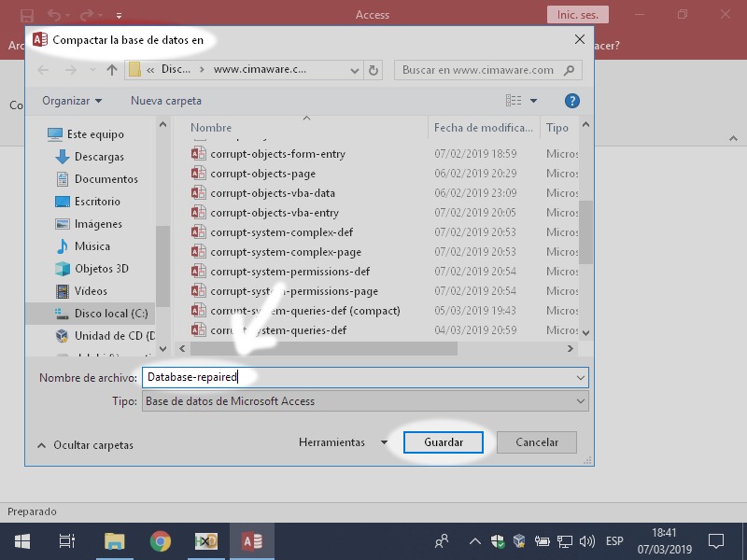Click the view mode icon
The width and height of the screenshot is (747, 560).
[x=514, y=101]
